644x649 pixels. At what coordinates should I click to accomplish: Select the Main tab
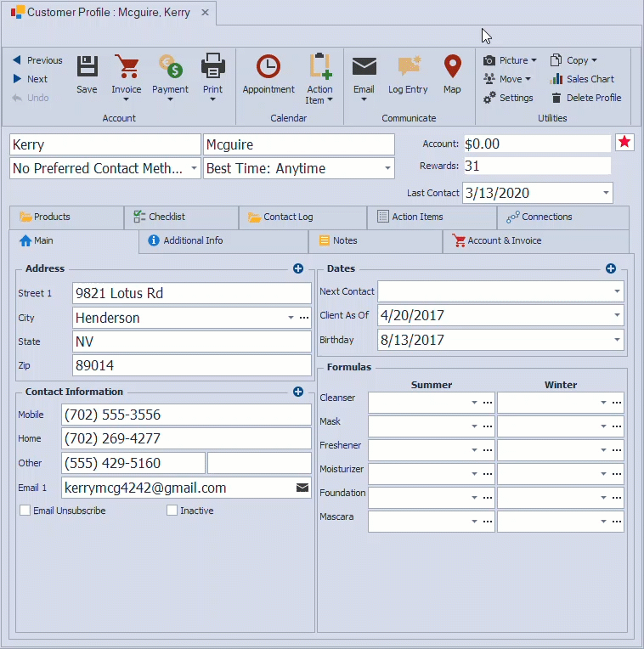tap(74, 241)
